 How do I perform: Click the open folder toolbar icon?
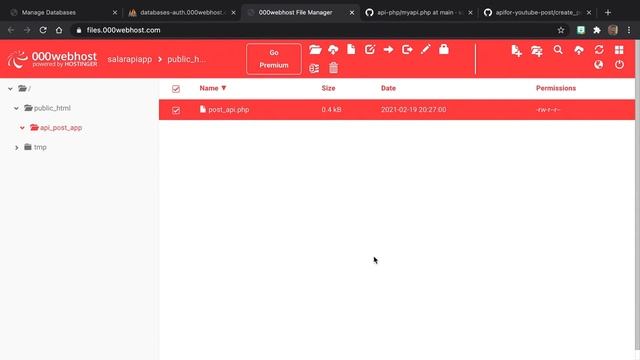click(x=315, y=49)
